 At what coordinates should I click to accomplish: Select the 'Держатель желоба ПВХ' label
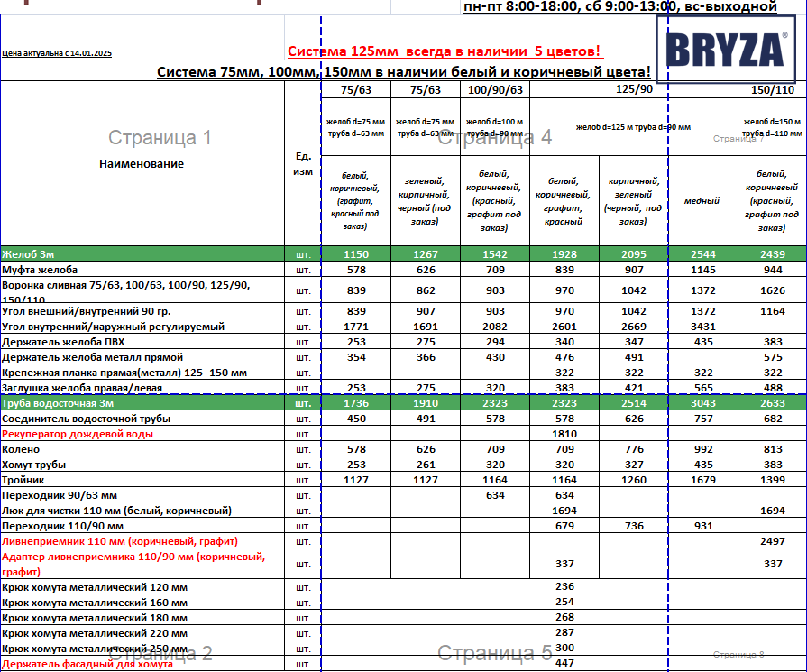(63, 342)
